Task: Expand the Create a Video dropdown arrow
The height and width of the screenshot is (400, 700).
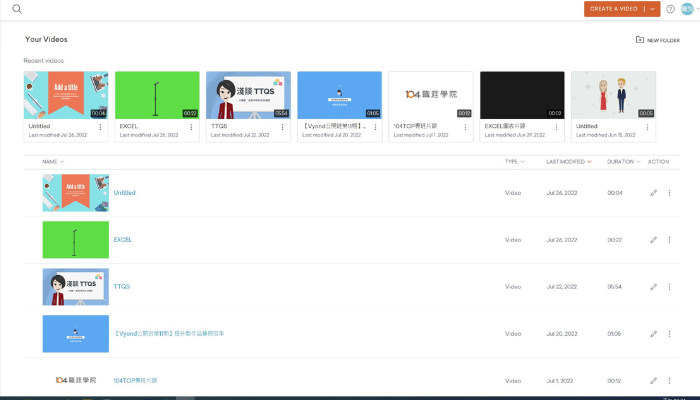Action: tap(652, 9)
